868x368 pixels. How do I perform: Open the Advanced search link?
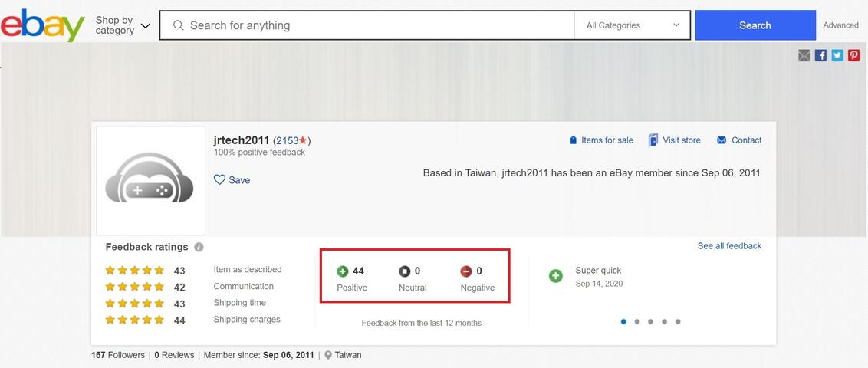pos(840,25)
